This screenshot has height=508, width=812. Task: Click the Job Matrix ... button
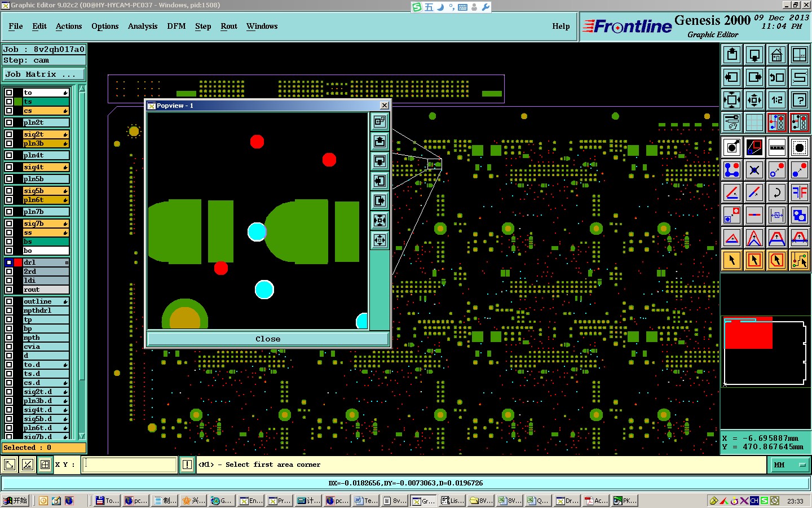pyautogui.click(x=44, y=74)
